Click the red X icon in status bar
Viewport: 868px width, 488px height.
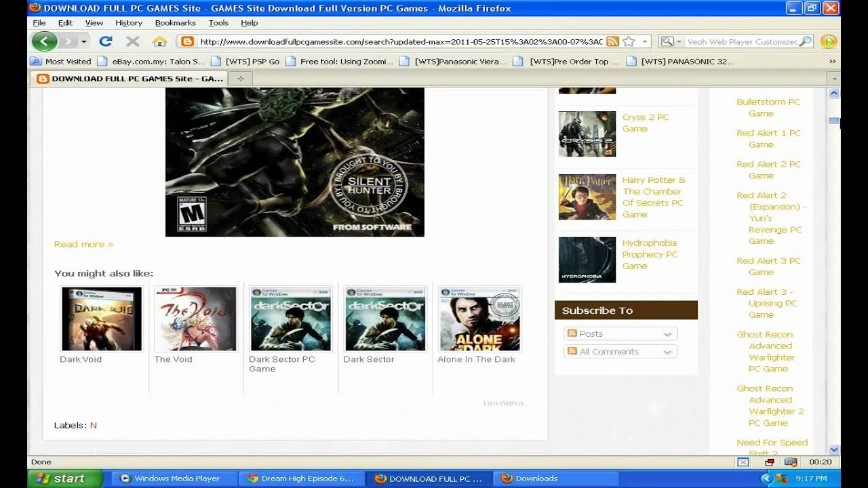(743, 462)
